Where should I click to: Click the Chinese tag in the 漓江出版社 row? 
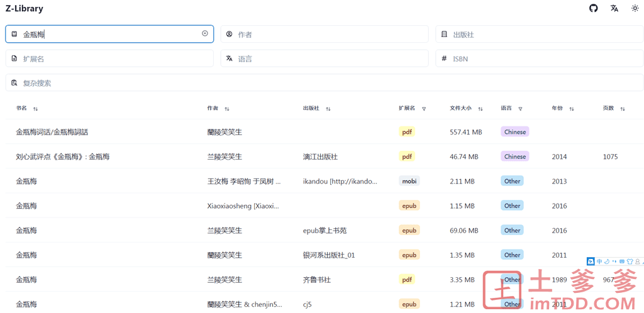click(514, 156)
